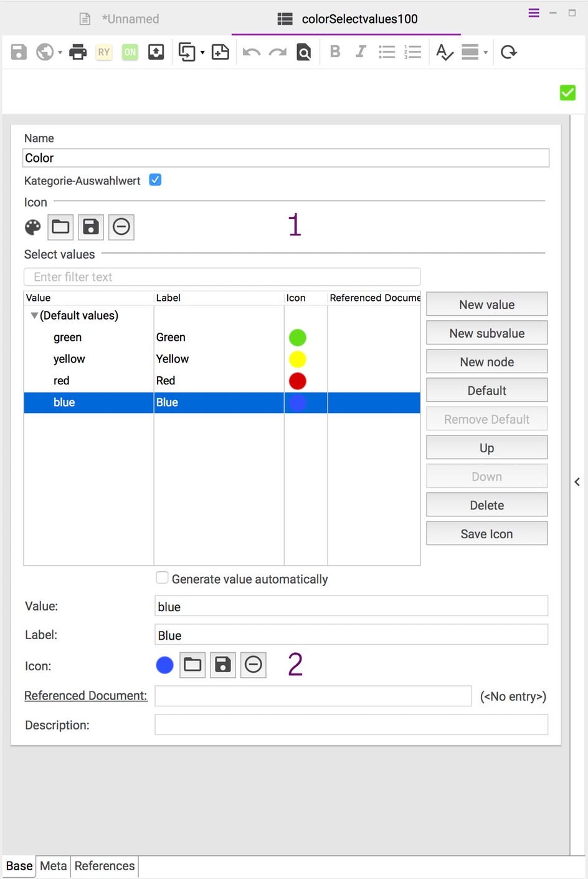Click remove circle in bottom Icon row
The height and width of the screenshot is (879, 588).
(254, 665)
